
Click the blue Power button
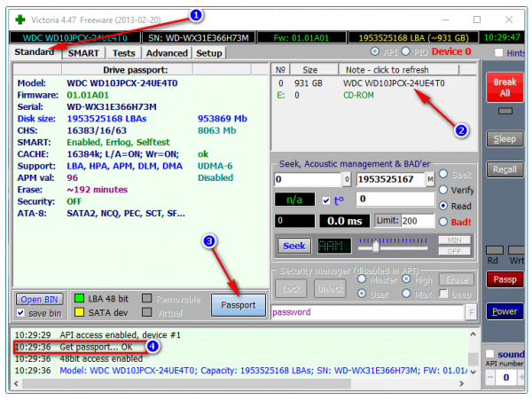pyautogui.click(x=505, y=311)
